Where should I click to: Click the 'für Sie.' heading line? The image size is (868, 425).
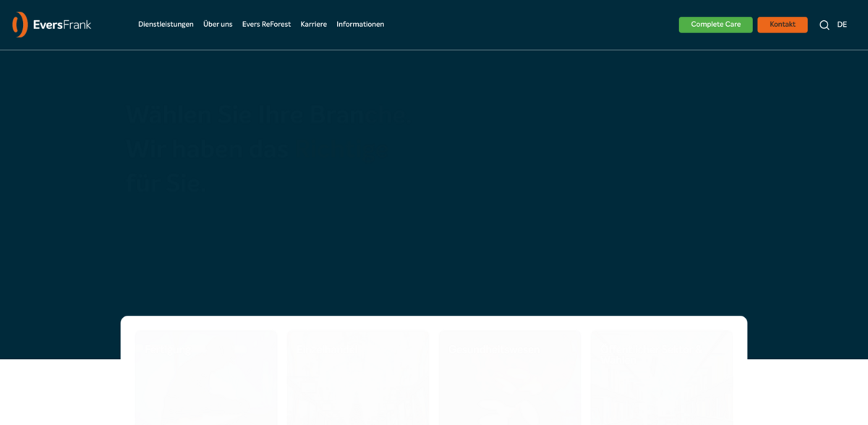point(168,182)
